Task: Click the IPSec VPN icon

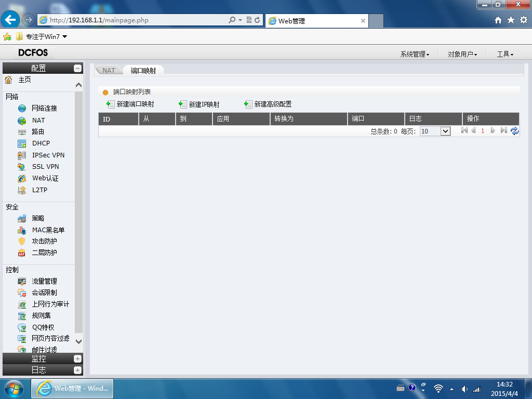Action: pyautogui.click(x=22, y=155)
